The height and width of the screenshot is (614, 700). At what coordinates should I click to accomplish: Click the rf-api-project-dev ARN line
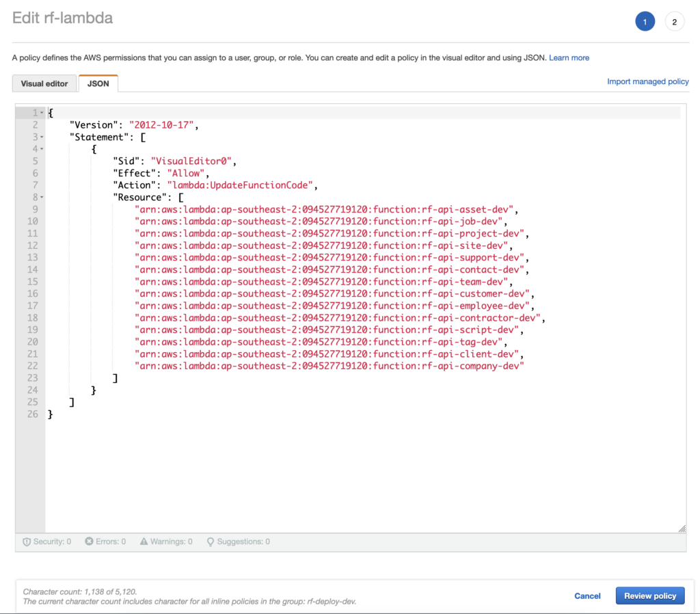tap(329, 234)
